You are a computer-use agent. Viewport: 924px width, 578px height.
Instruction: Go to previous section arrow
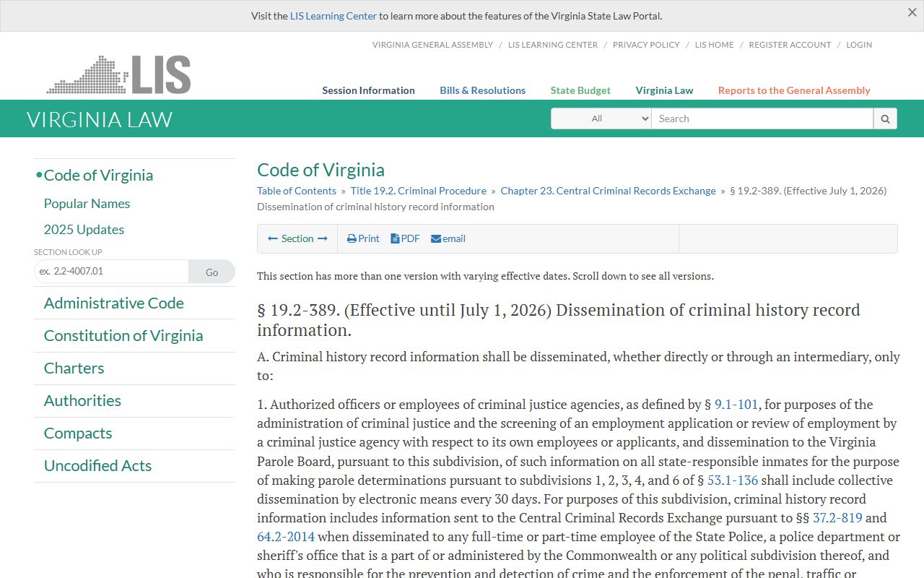coord(273,238)
